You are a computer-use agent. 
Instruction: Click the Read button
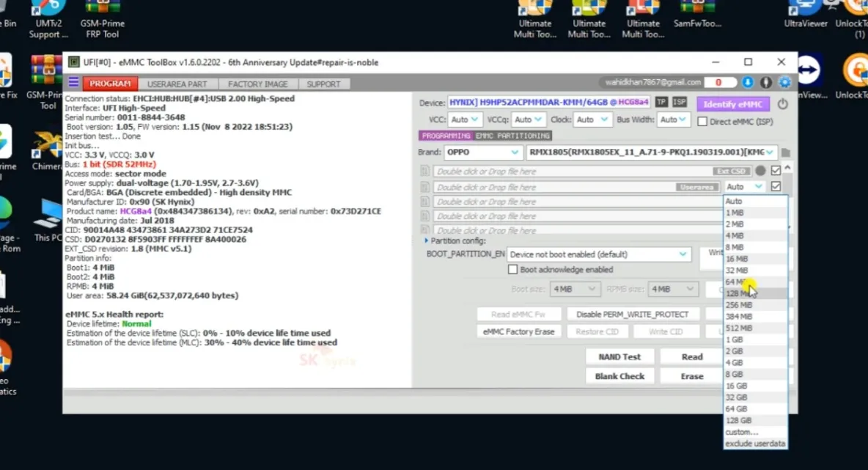[692, 357]
